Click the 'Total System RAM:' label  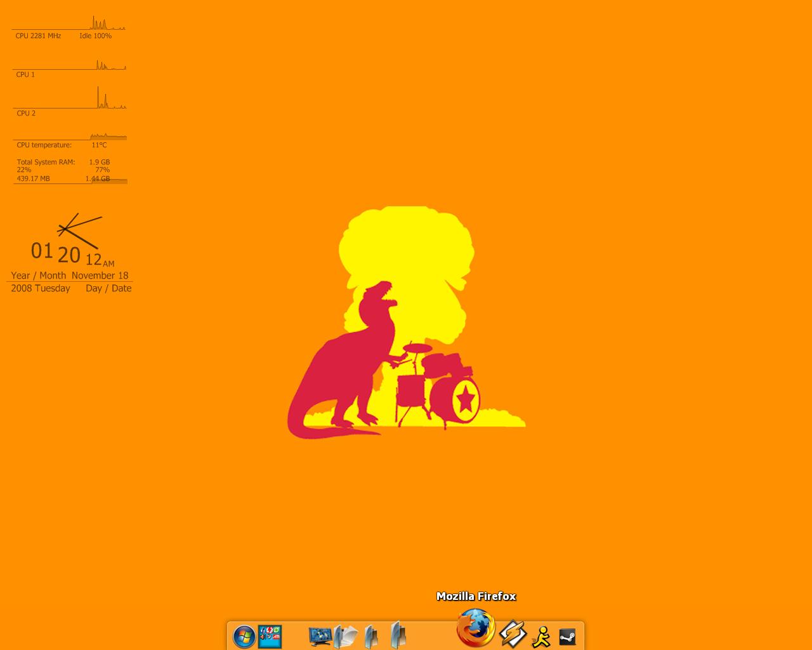pyautogui.click(x=46, y=162)
